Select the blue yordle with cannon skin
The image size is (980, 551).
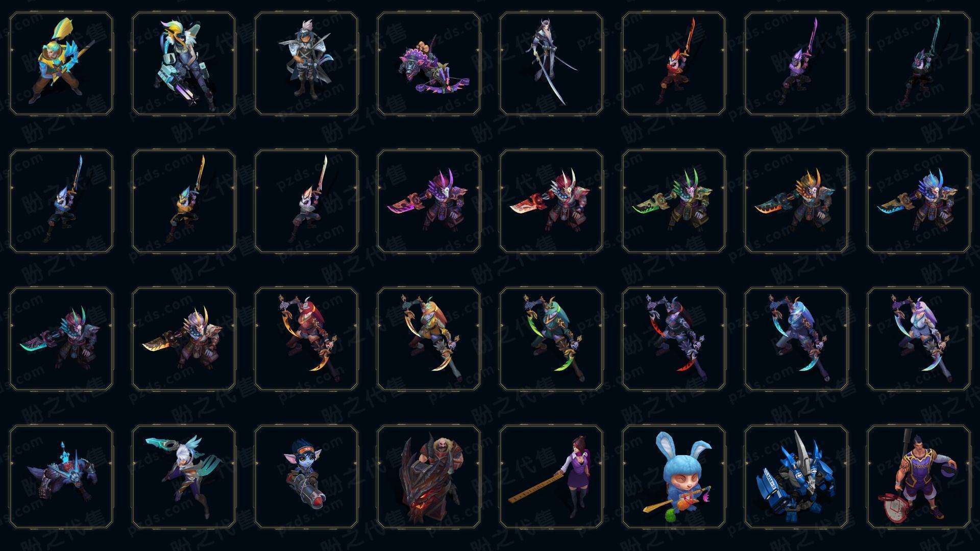(x=306, y=477)
